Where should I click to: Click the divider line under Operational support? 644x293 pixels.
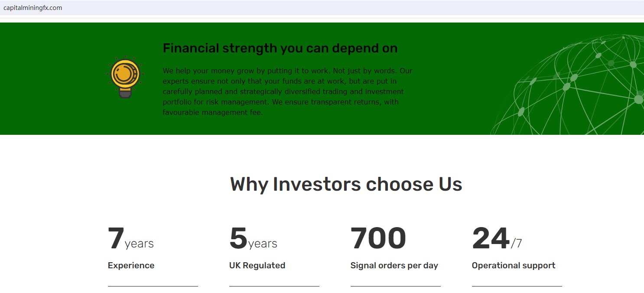coord(517,286)
